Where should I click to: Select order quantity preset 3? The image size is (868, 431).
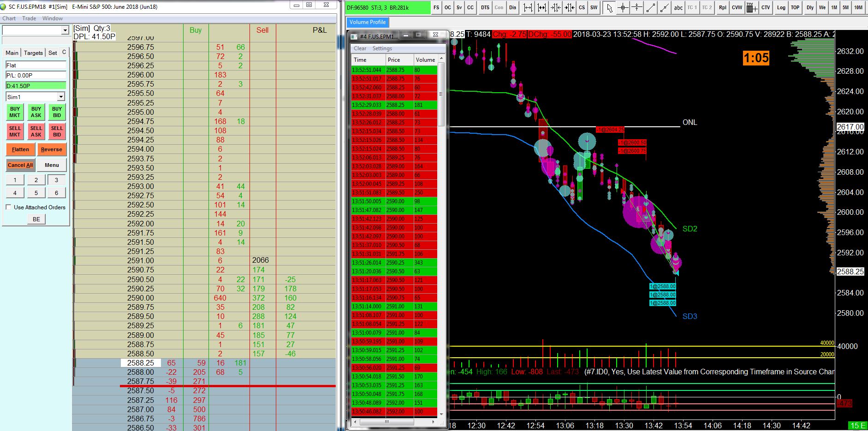[57, 180]
